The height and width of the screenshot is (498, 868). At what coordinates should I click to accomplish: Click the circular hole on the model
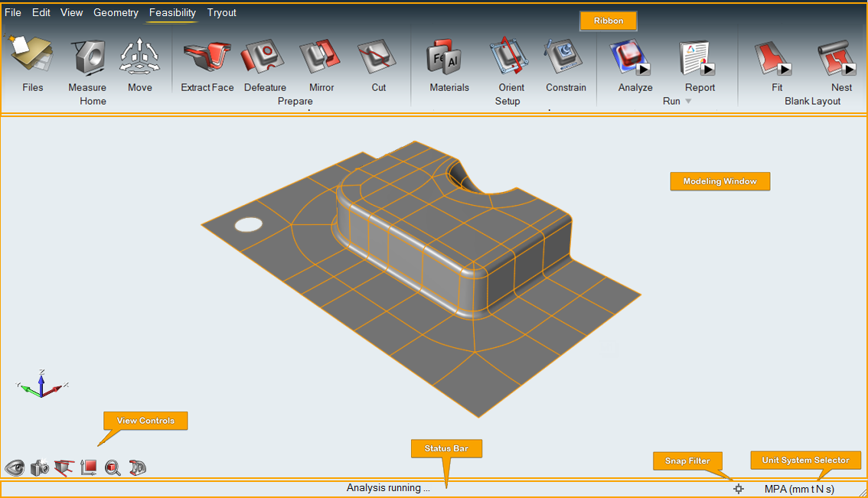(x=248, y=224)
